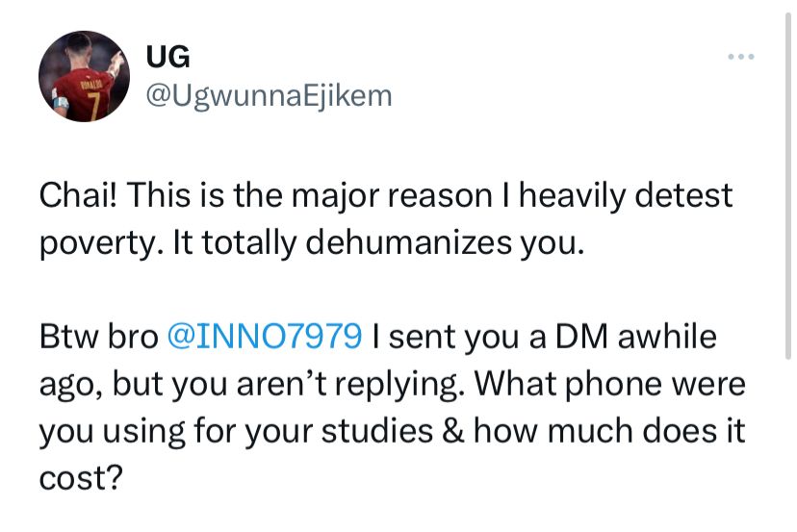Click UG's profile picture avatar
The width and height of the screenshot is (797, 532).
tap(84, 75)
